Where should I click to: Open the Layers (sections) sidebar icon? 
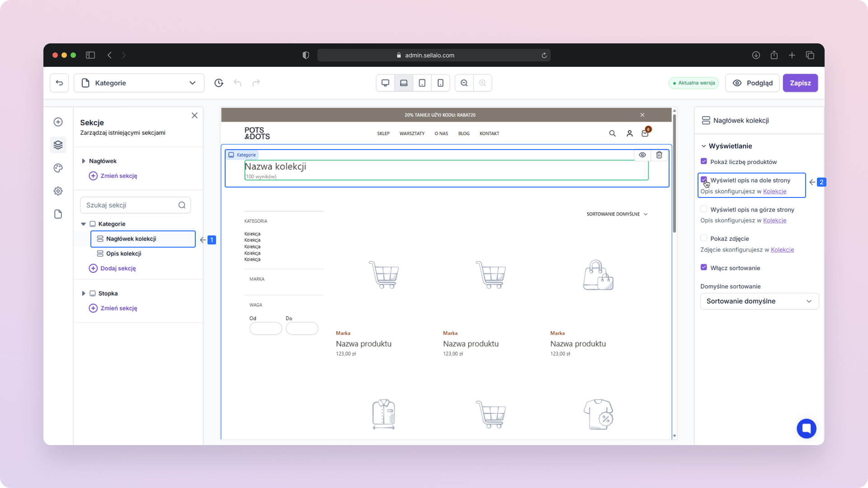tap(58, 145)
